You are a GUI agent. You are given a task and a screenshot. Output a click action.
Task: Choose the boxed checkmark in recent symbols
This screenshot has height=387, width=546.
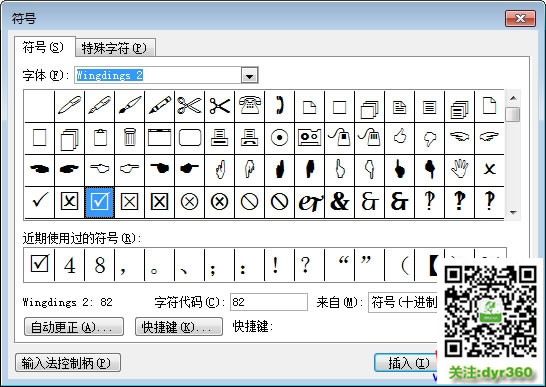pyautogui.click(x=40, y=265)
